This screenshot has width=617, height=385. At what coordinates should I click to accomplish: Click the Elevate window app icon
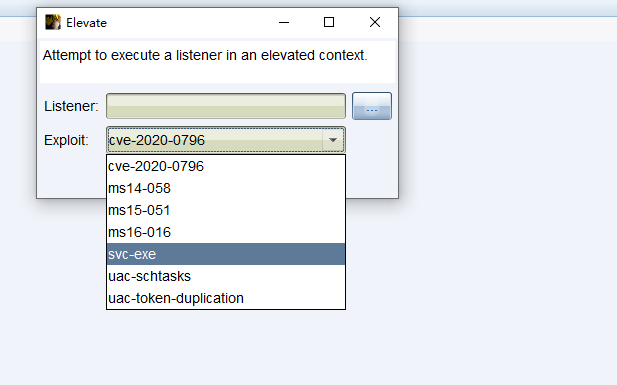point(53,22)
